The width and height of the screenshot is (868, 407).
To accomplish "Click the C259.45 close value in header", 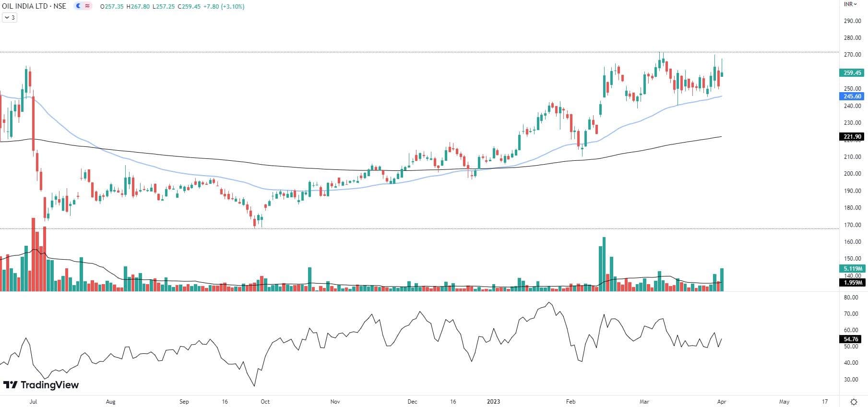I will [189, 7].
